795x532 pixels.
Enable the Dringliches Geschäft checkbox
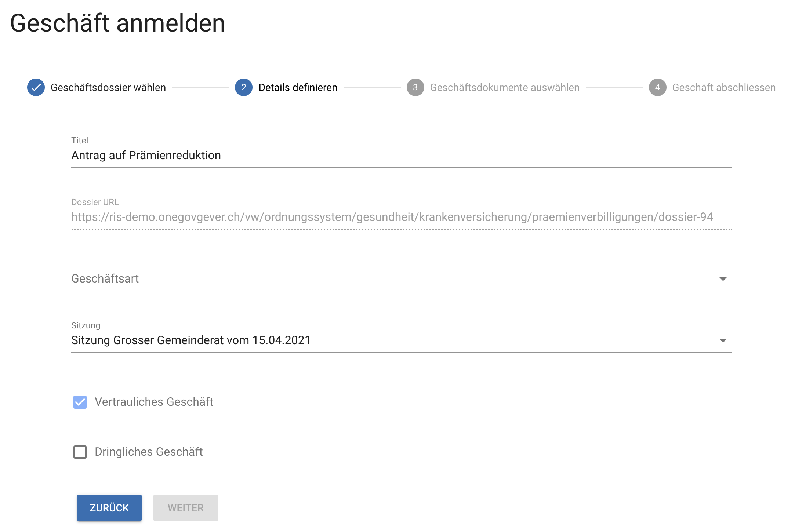pyautogui.click(x=80, y=452)
